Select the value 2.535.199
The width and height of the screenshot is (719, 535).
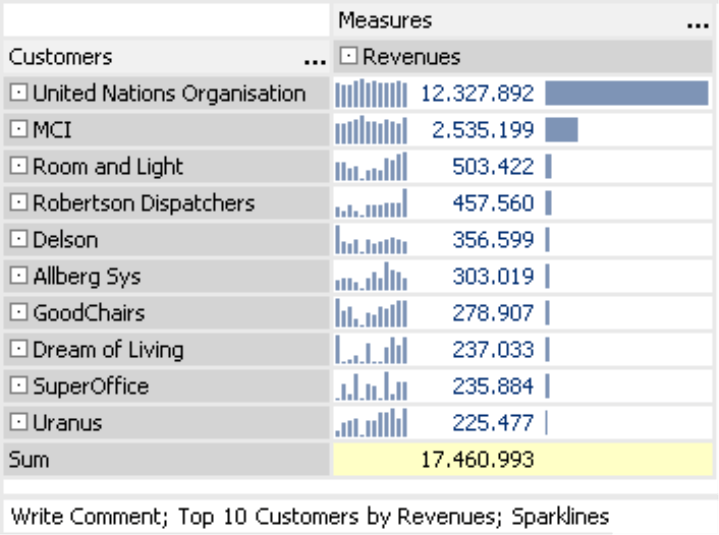pyautogui.click(x=483, y=130)
